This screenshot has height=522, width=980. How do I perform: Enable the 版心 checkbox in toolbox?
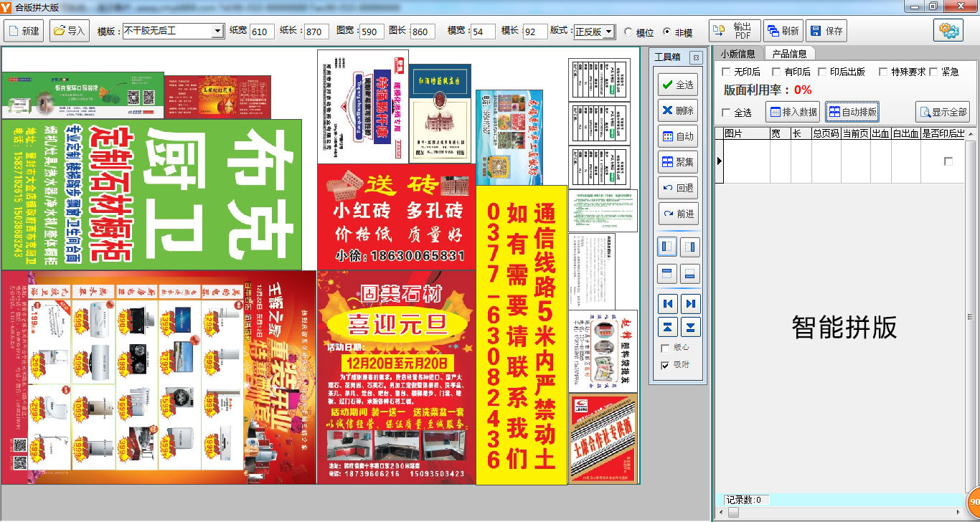[665, 348]
